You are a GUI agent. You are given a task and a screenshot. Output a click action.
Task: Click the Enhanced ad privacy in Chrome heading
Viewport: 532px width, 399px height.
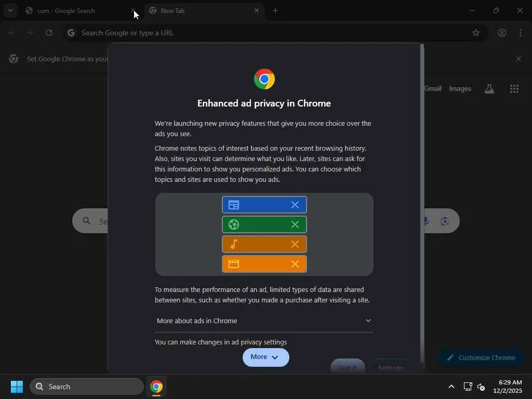point(264,103)
